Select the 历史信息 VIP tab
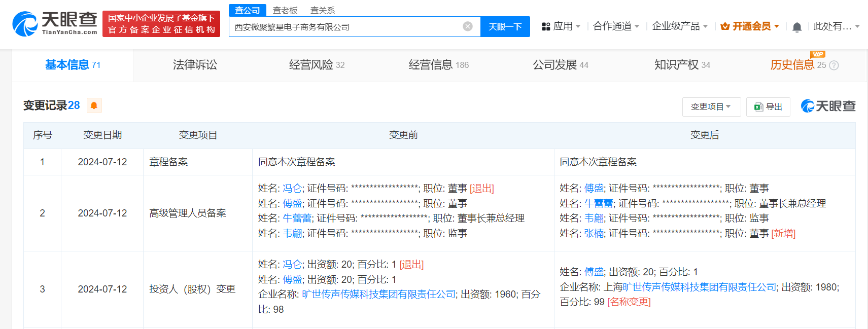The image size is (868, 329). [798, 65]
